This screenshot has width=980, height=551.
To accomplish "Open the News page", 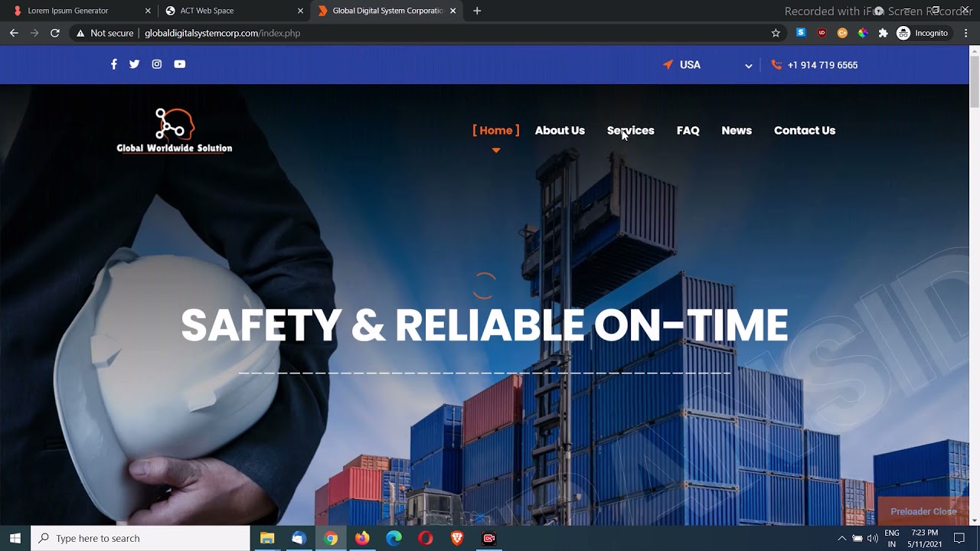I will [x=737, y=130].
